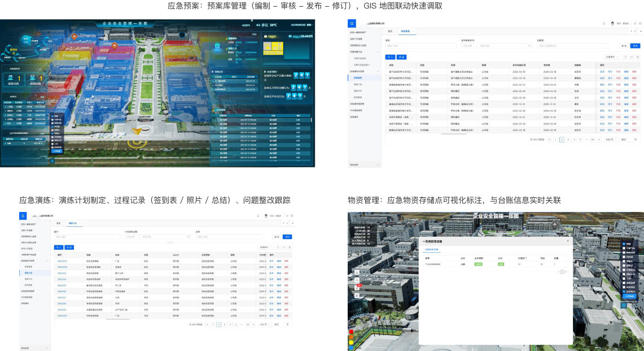644x351 pixels.
Task: Click the home icon on the 3D map toolbar
Action: (x=357, y=272)
